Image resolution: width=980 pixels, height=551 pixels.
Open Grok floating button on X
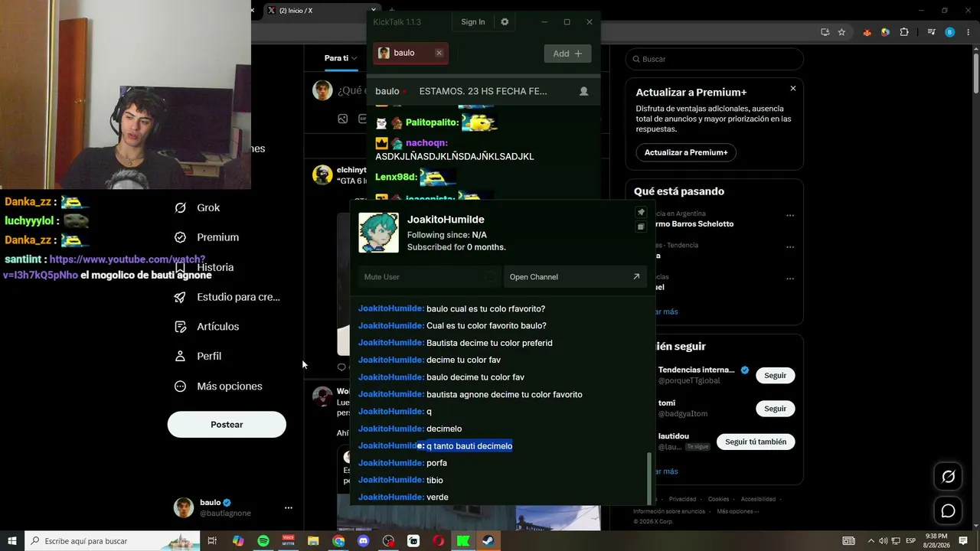tap(948, 477)
